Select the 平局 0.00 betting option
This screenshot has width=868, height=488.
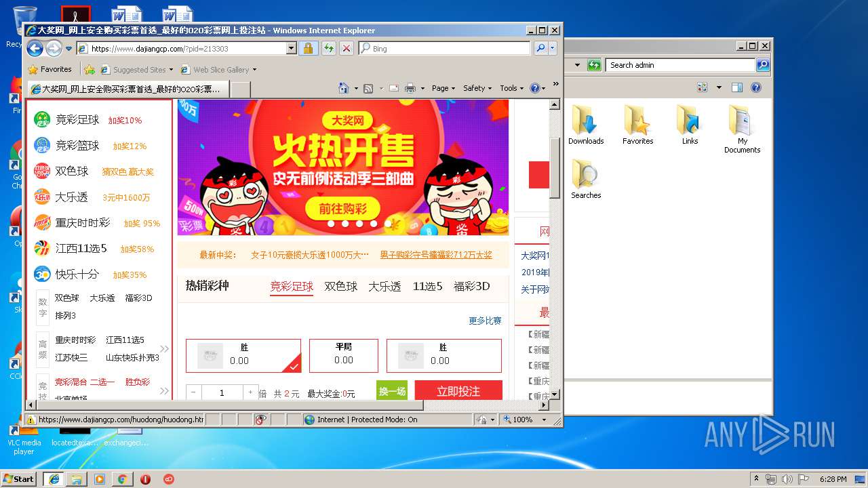[344, 355]
